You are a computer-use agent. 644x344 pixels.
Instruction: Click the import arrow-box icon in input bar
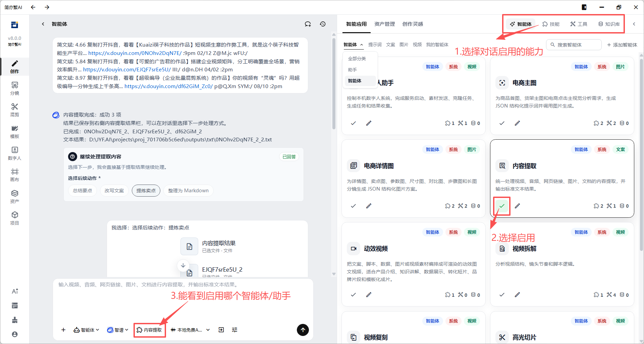[221, 330]
